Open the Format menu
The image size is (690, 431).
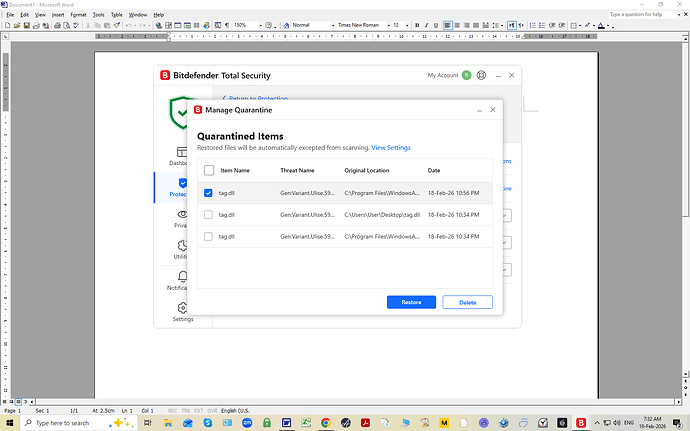78,15
